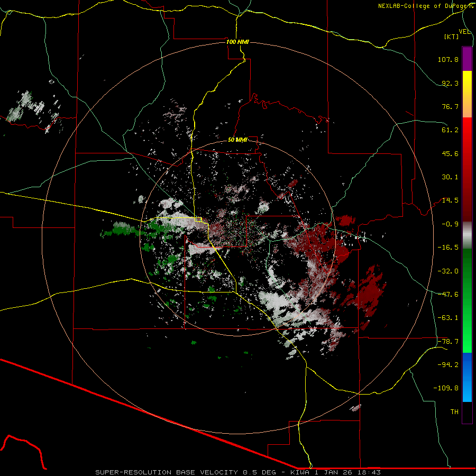The width and height of the screenshot is (476, 476).
Task: Click the 50 NMI range ring label
Action: 237,140
